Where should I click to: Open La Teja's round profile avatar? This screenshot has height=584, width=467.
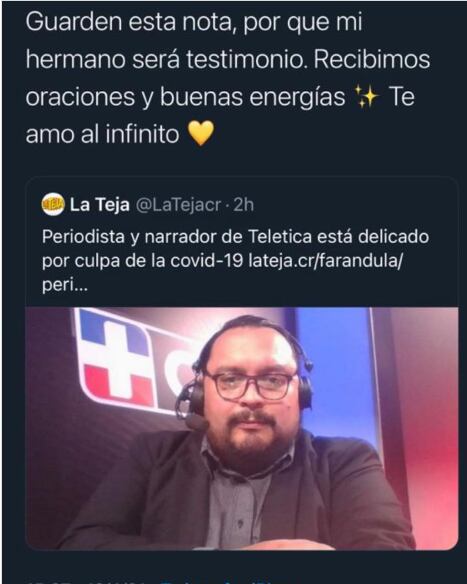coord(53,204)
